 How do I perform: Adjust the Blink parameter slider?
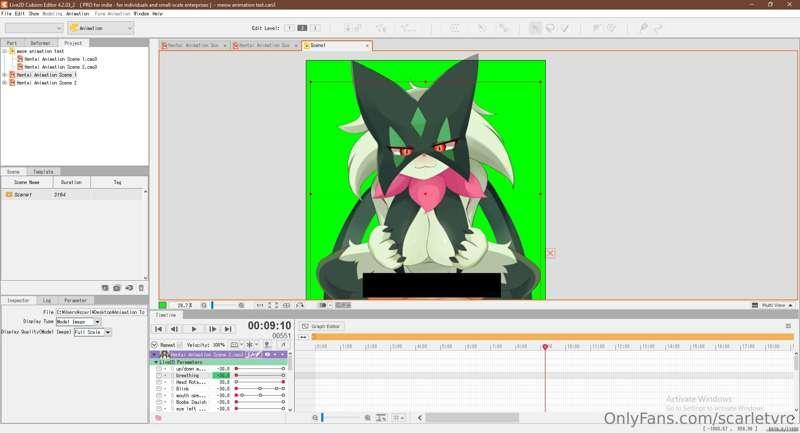[x=260, y=389]
